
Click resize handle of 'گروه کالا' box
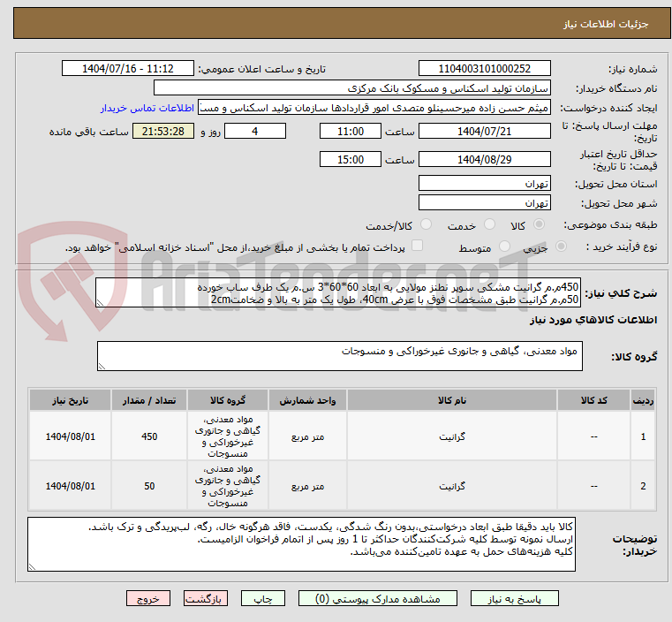click(x=100, y=366)
